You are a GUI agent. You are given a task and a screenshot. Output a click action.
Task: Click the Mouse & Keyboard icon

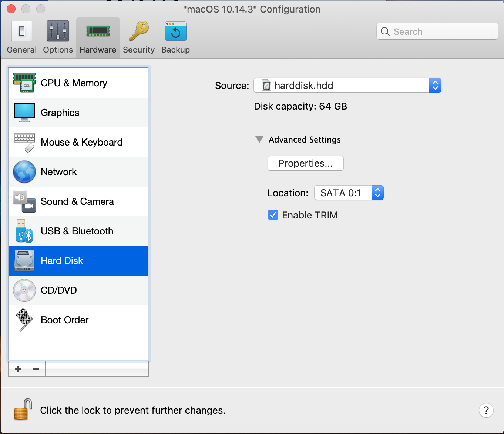[x=24, y=142]
